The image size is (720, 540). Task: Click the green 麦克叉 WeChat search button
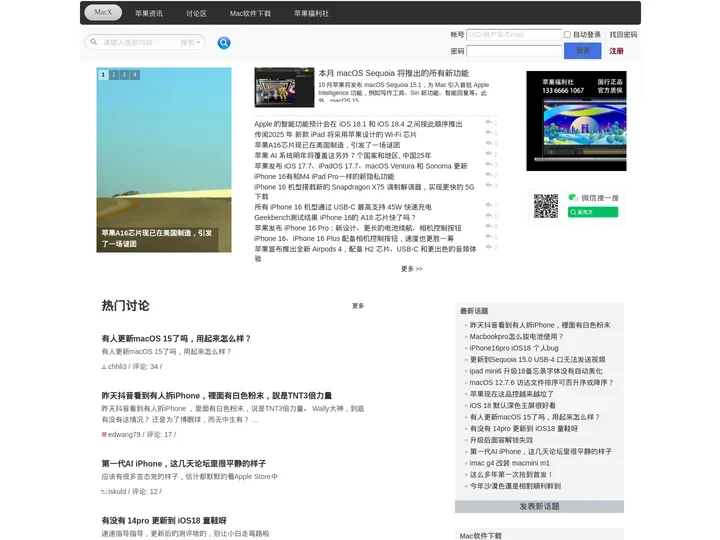(593, 212)
